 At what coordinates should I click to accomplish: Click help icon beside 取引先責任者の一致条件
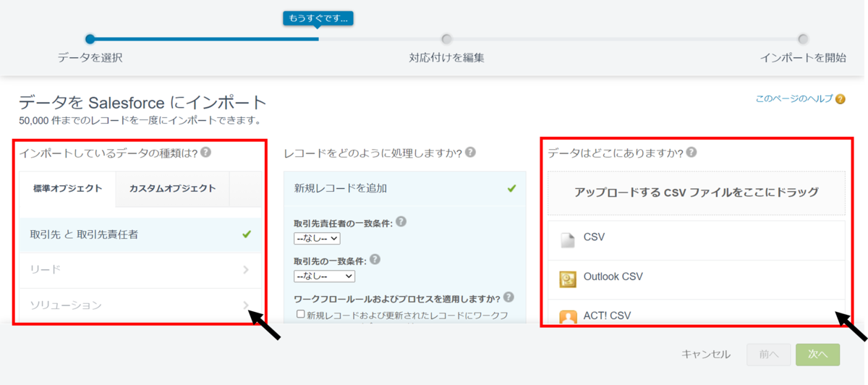coord(401,222)
